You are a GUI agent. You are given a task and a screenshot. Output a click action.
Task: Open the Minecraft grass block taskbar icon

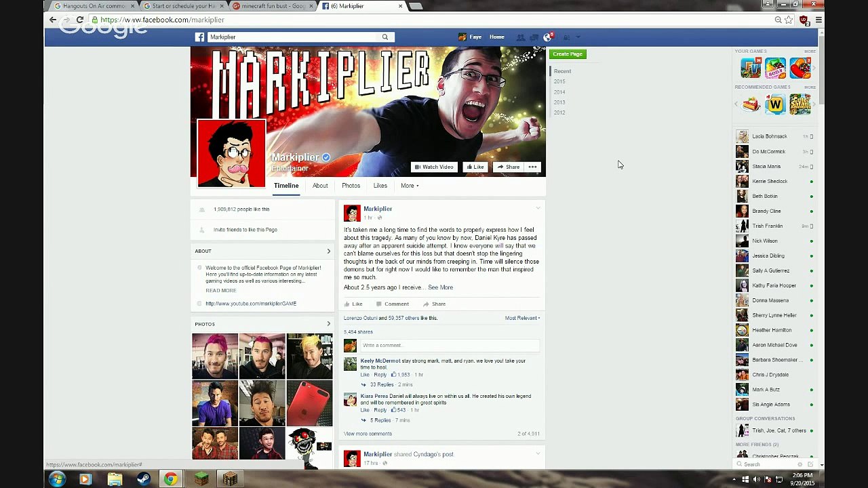tap(201, 479)
